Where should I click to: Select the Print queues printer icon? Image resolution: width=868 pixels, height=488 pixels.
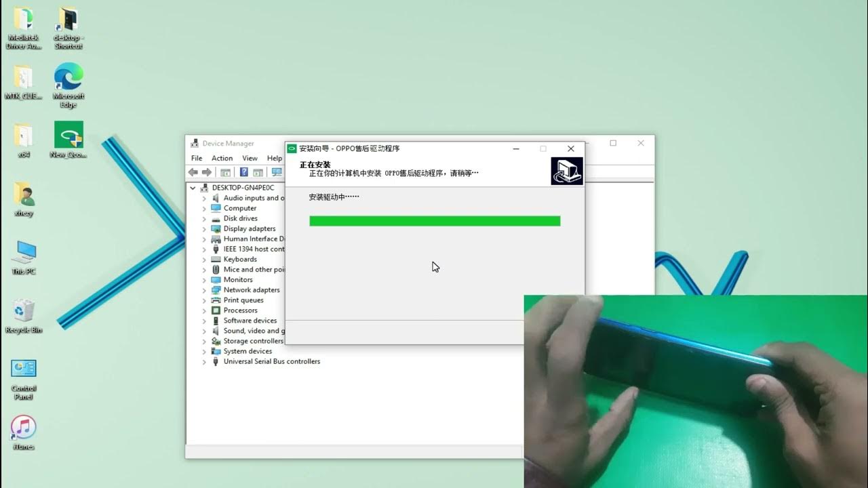pos(216,300)
